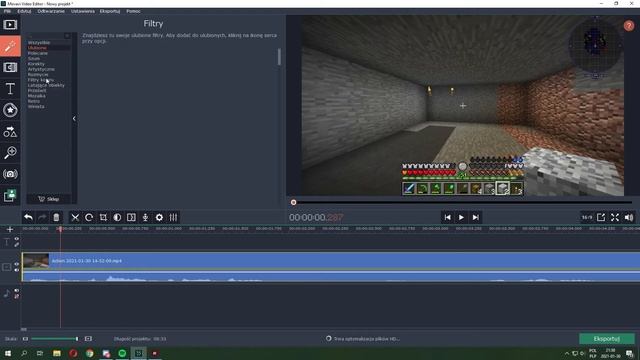Screen dimensions: 640x360
Task: Select the Crop tool in the toolbar
Action: pyautogui.click(x=103, y=217)
